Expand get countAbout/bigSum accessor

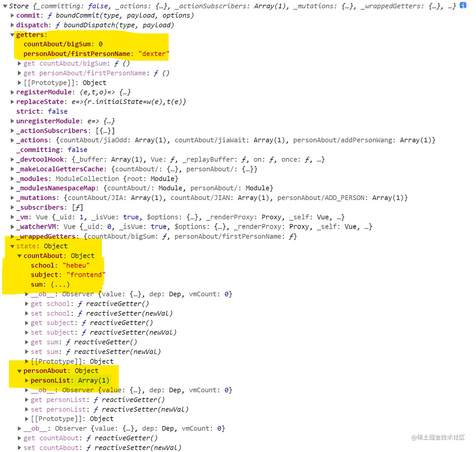pyautogui.click(x=20, y=63)
